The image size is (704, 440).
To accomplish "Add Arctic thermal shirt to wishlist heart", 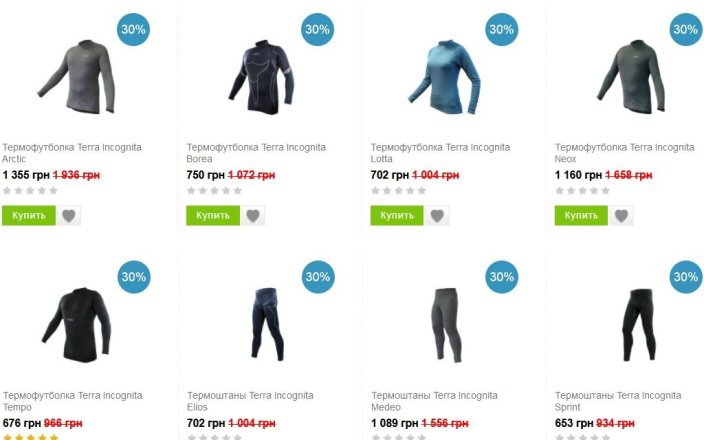I will (x=69, y=216).
